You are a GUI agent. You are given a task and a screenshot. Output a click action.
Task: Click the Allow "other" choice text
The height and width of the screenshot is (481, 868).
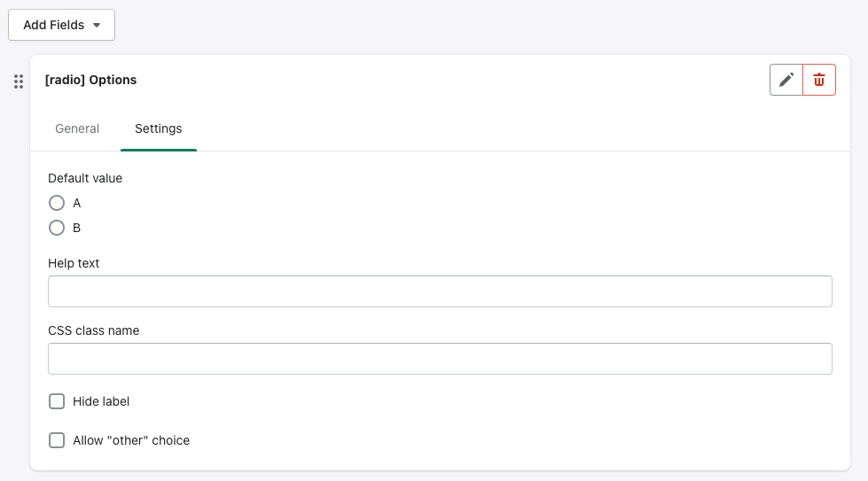click(x=131, y=440)
